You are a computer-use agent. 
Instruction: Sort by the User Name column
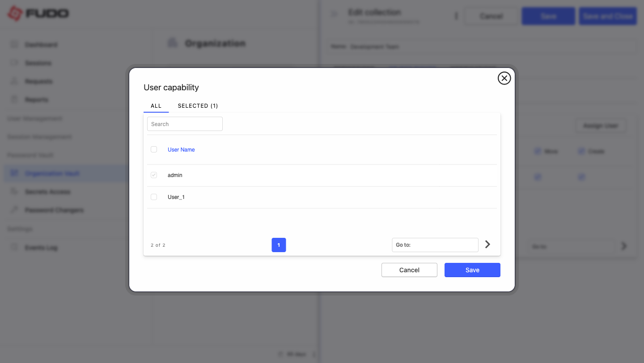181,150
